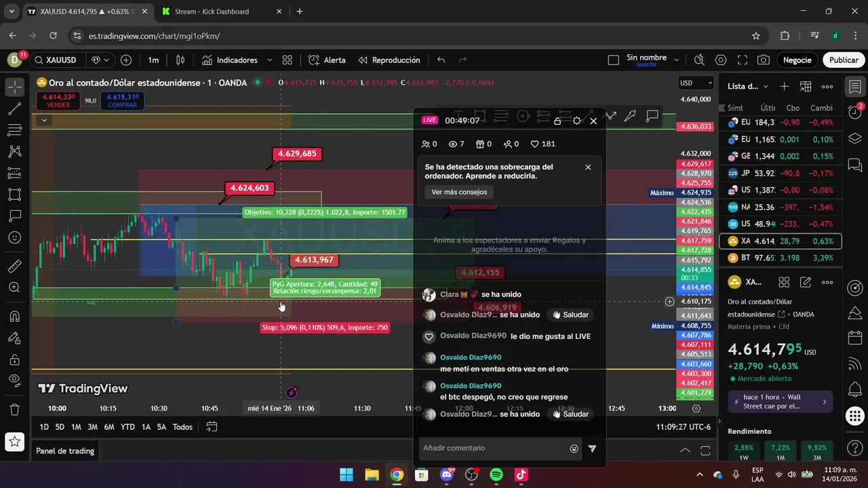The width and height of the screenshot is (868, 488).
Task: Open the USD currency dropdown
Action: [696, 83]
